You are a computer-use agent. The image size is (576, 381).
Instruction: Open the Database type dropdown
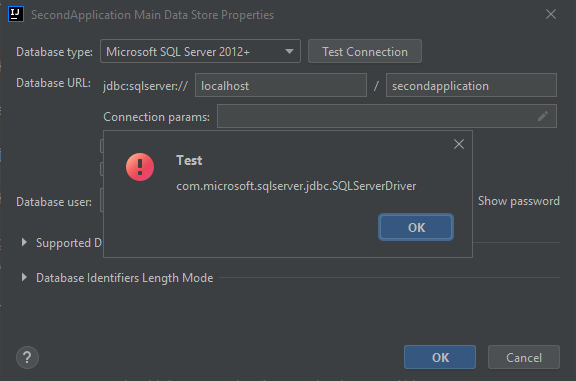click(x=200, y=51)
